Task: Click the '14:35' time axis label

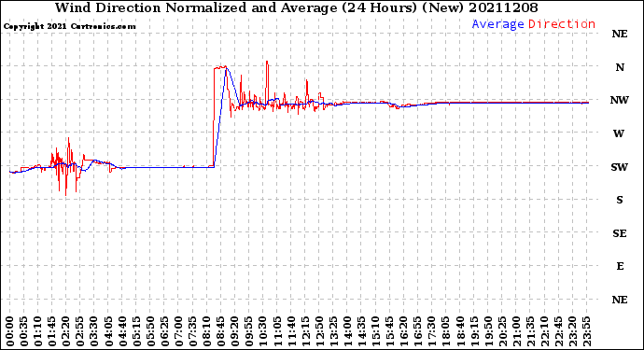Action: tap(361, 331)
